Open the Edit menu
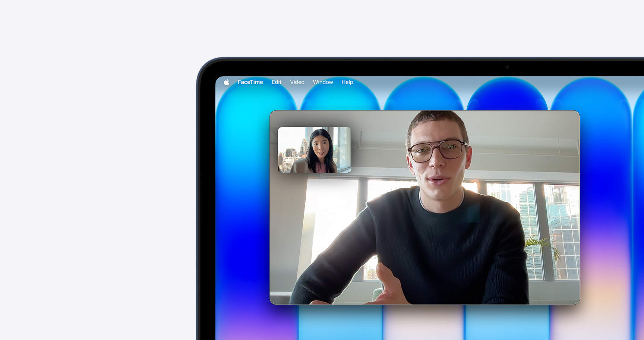Image resolution: width=644 pixels, height=340 pixels. coord(276,82)
